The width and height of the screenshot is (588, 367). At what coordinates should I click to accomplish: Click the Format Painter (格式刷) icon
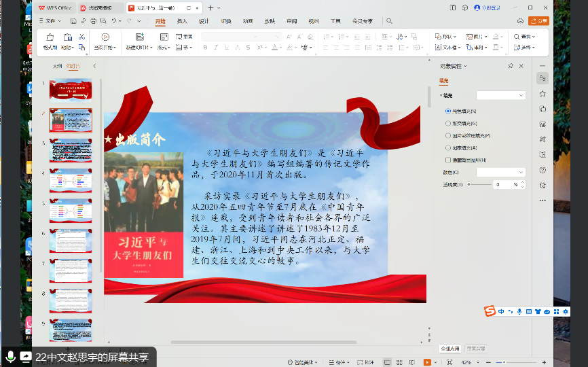point(50,37)
